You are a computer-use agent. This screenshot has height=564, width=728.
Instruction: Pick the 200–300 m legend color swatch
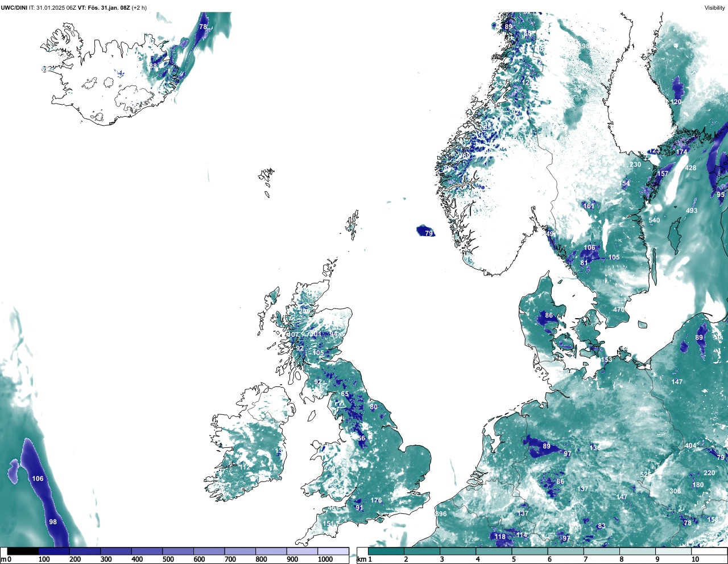tap(85, 551)
